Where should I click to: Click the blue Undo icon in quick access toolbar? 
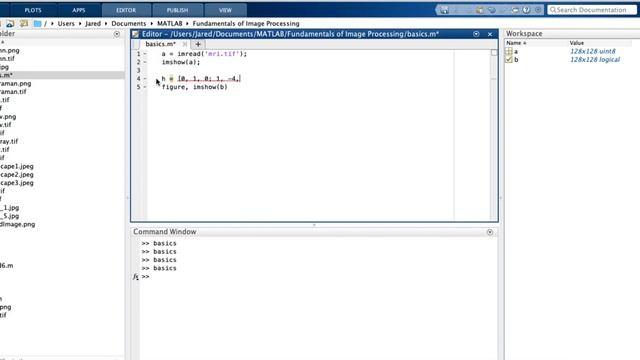[x=492, y=10]
